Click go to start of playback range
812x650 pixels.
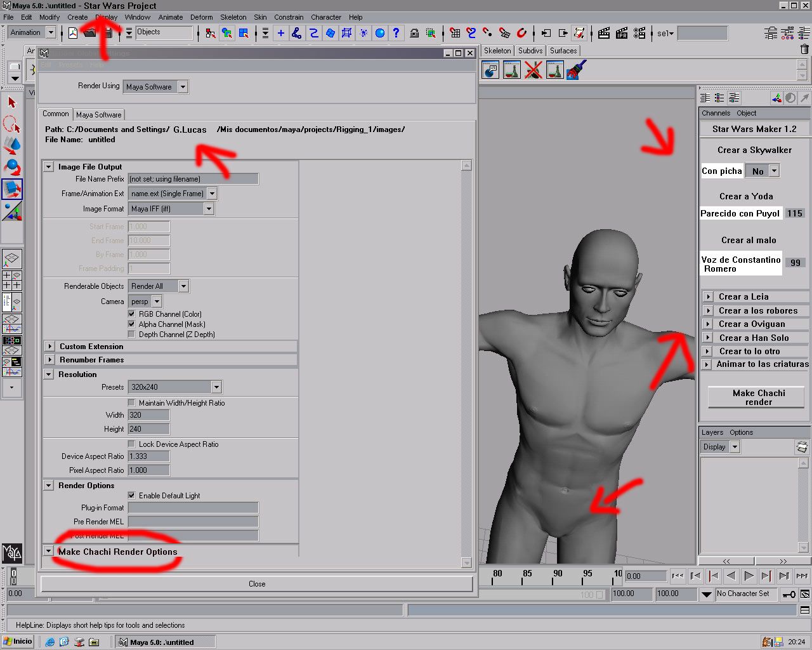pos(678,576)
